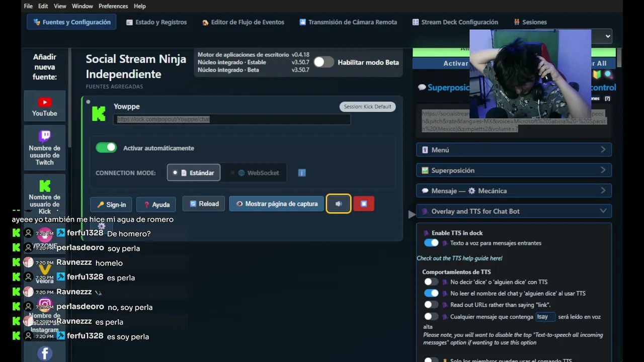This screenshot has width=644, height=362.
Task: Open the Edit menu
Action: [x=43, y=6]
